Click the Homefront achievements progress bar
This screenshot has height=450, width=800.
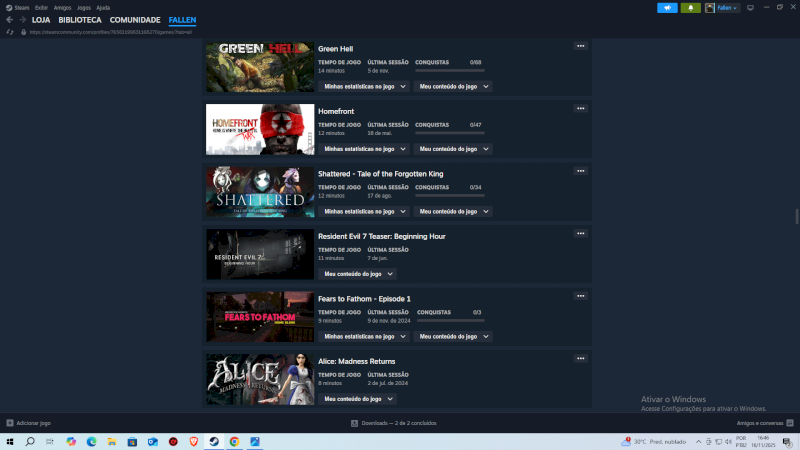pyautogui.click(x=449, y=133)
